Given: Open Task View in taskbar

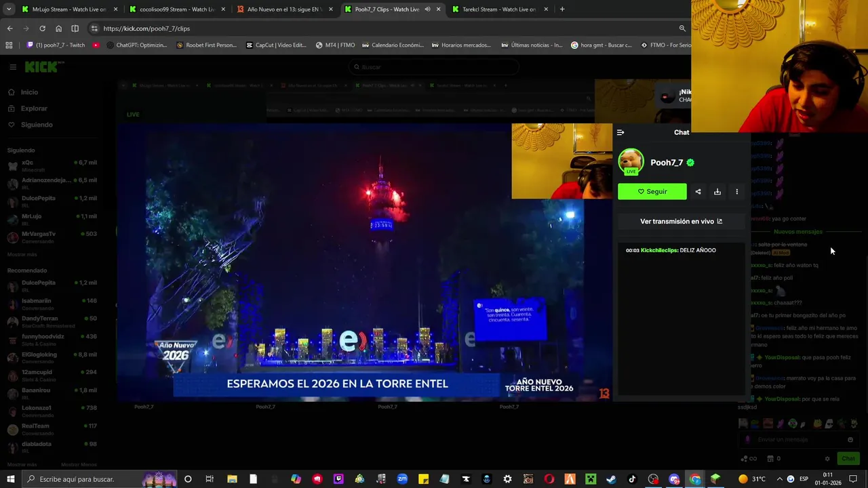Looking at the screenshot, I should point(210,479).
